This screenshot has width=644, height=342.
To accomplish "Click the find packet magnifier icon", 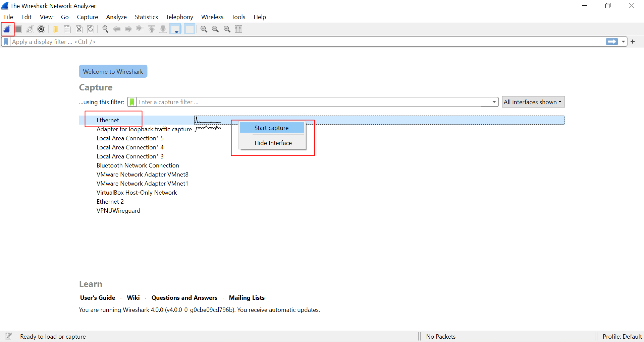I will 105,29.
